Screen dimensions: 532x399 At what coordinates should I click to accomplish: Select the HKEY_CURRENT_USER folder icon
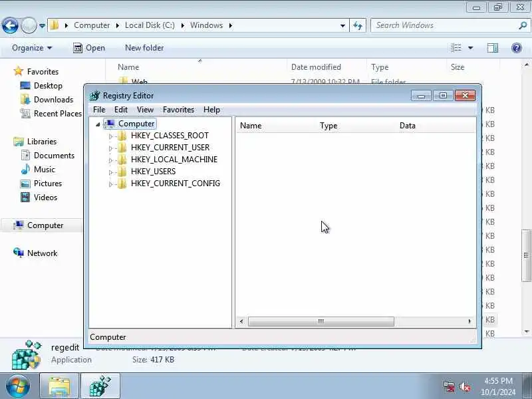122,148
